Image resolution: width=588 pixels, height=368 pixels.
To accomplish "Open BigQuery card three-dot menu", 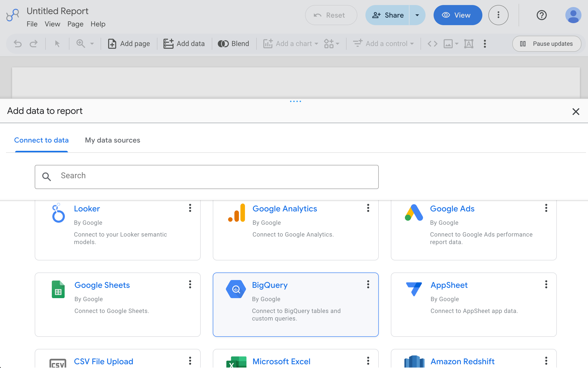I will click(368, 284).
